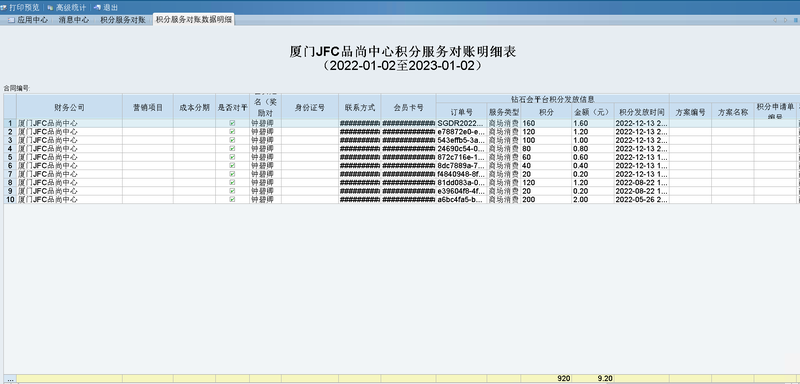Image resolution: width=800 pixels, height=384 pixels.
Task: Select row number 10 header
Action: pos(10,199)
